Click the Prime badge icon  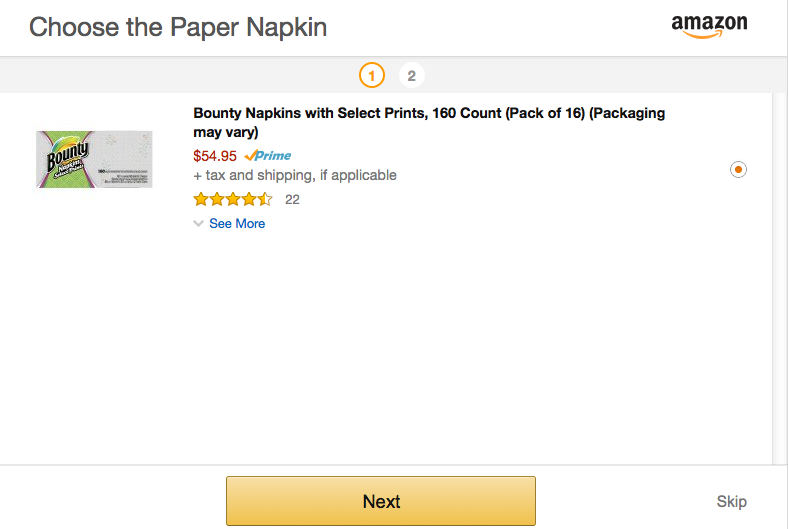pos(268,156)
